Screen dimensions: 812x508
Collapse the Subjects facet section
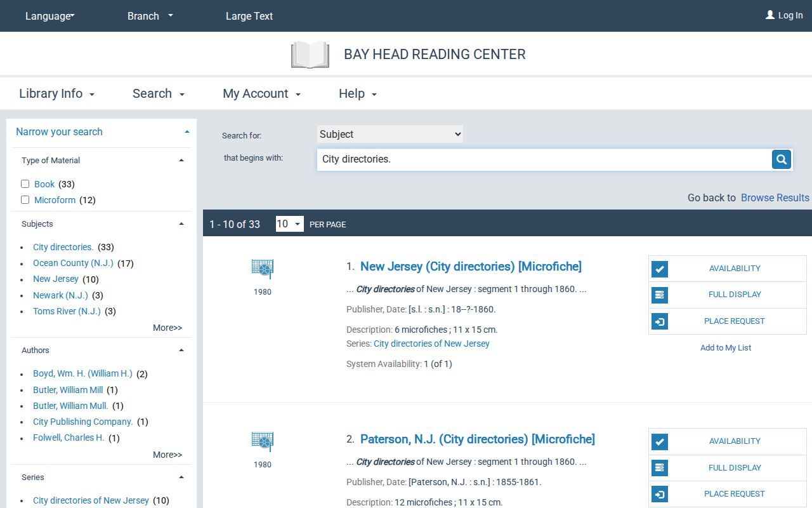[181, 224]
